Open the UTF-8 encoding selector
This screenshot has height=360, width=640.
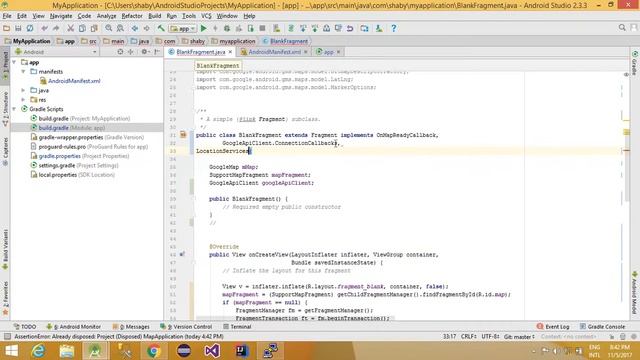490,337
